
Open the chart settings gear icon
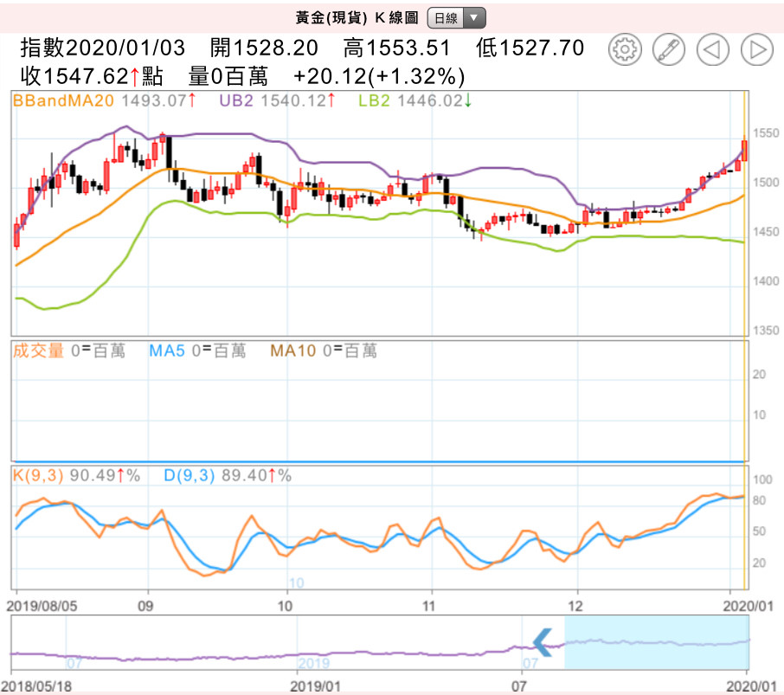[x=624, y=50]
